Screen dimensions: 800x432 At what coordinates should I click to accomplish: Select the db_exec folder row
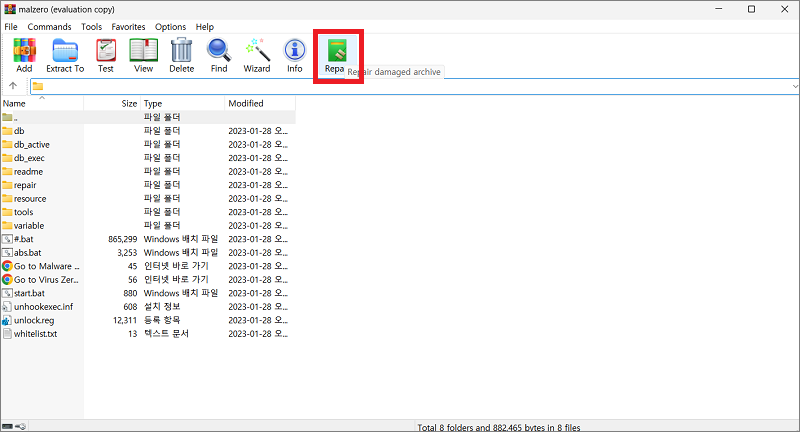coord(148,158)
